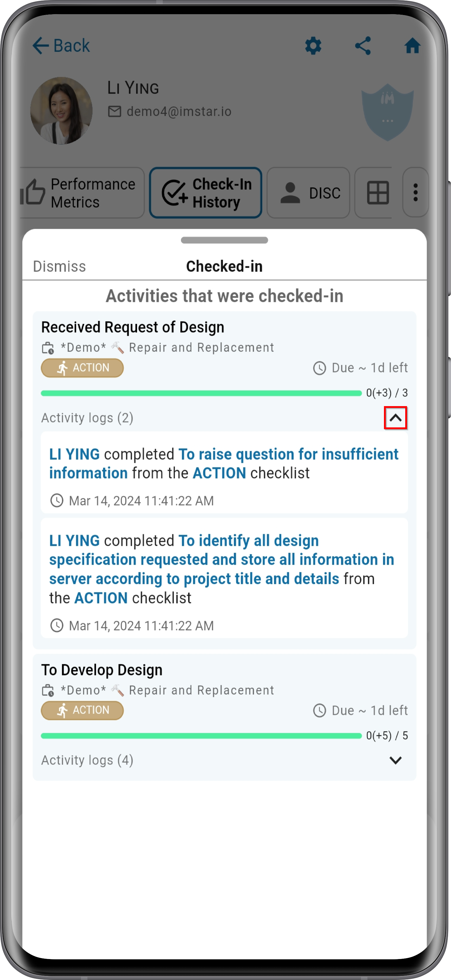This screenshot has height=980, width=451.
Task: Expand Activity logs (4) chevron
Action: (x=395, y=761)
